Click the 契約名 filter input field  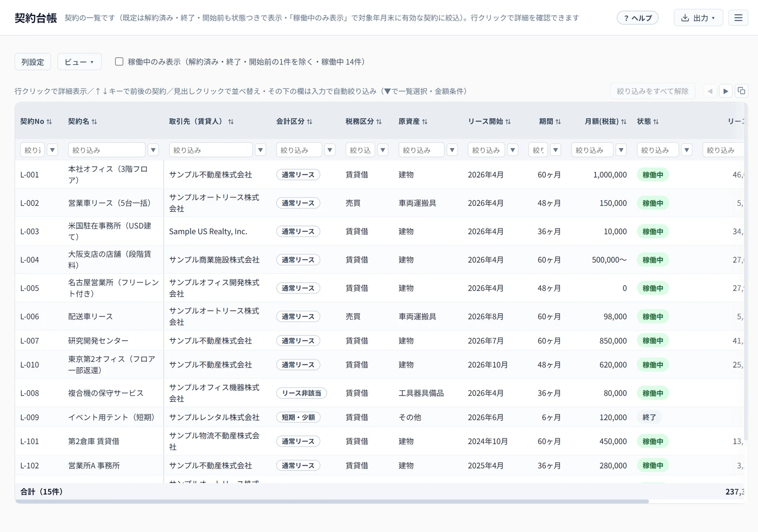coord(107,150)
